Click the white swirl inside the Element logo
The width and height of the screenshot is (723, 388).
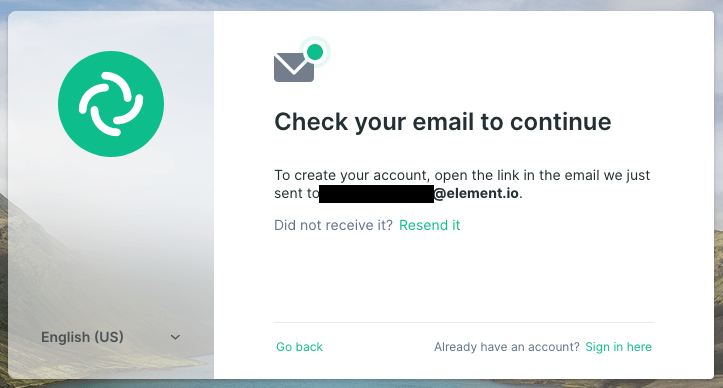click(111, 104)
